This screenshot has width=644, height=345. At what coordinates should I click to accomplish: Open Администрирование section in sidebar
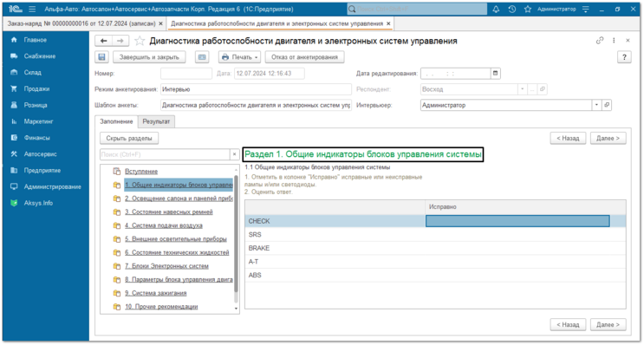[x=53, y=187]
